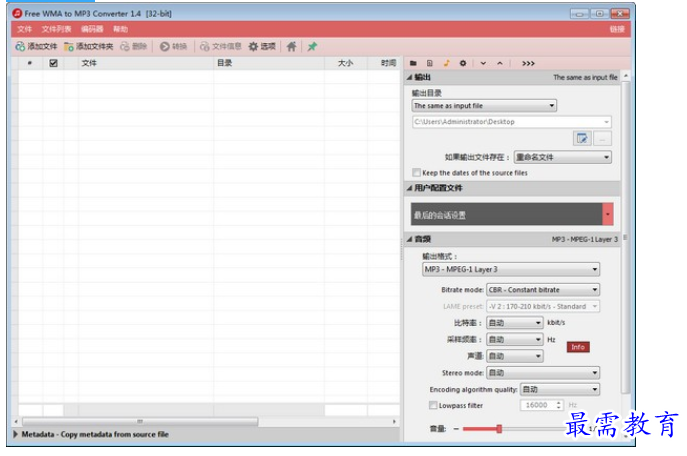Open the MP3 - MPEG-1 Layer 3 format dropdown
Viewport: 687px width, 456px height.
(511, 269)
